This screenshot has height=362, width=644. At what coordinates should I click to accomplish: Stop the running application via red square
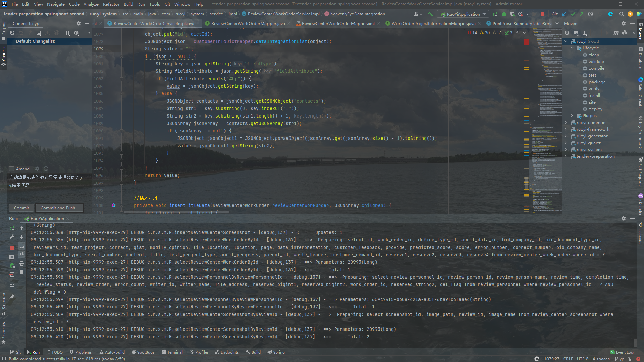(543, 14)
